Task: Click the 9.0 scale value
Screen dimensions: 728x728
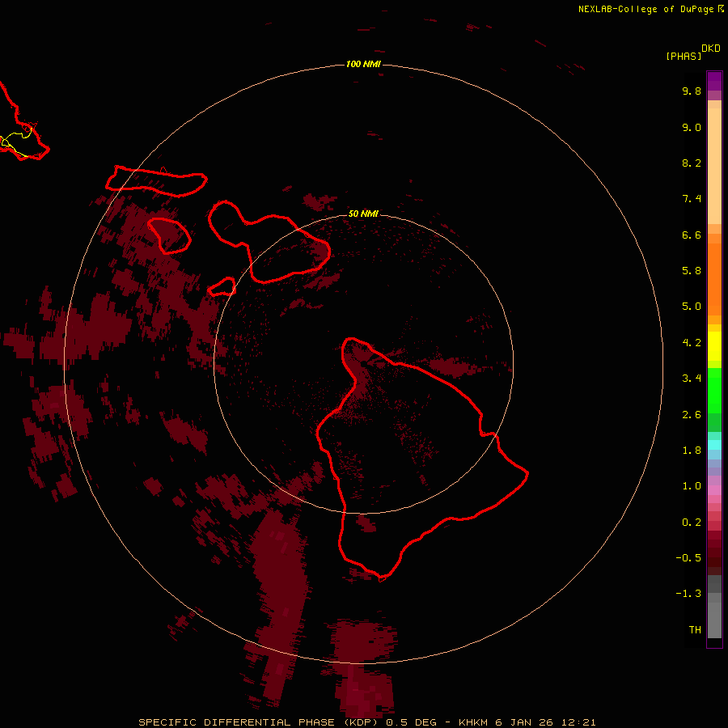Action: pos(692,127)
